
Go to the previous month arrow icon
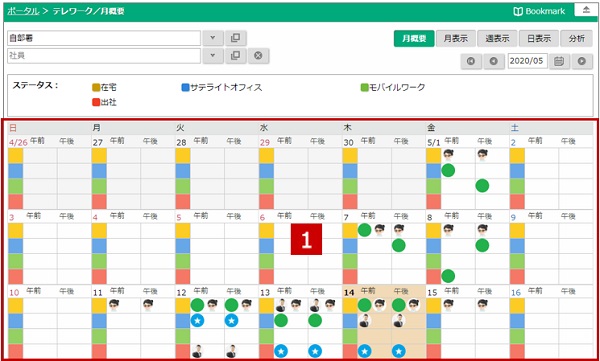click(x=494, y=61)
